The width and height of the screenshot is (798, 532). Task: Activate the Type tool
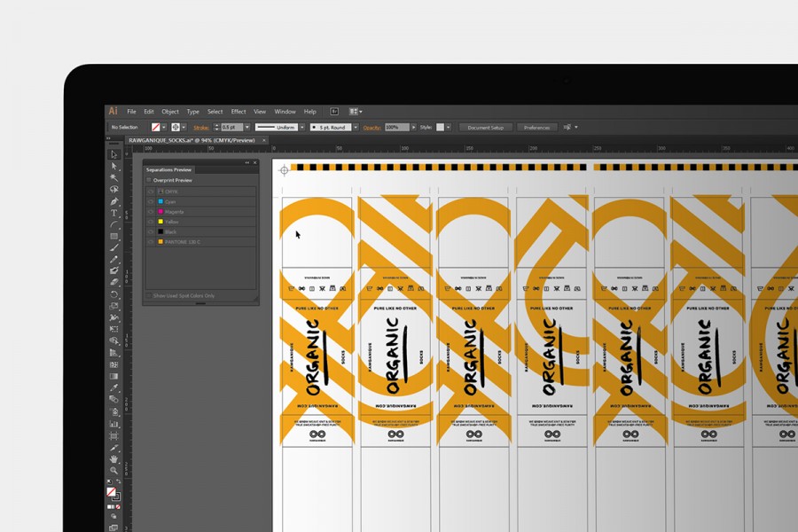click(114, 213)
